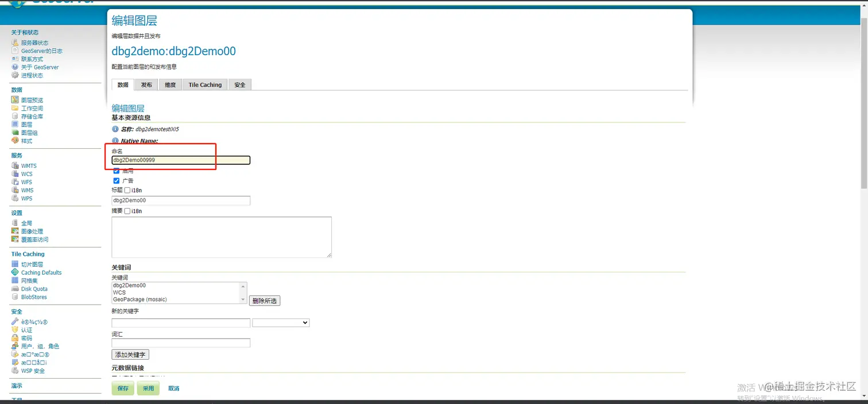Open the Tile Caching tab
Viewport: 868px width, 404px height.
tap(205, 84)
